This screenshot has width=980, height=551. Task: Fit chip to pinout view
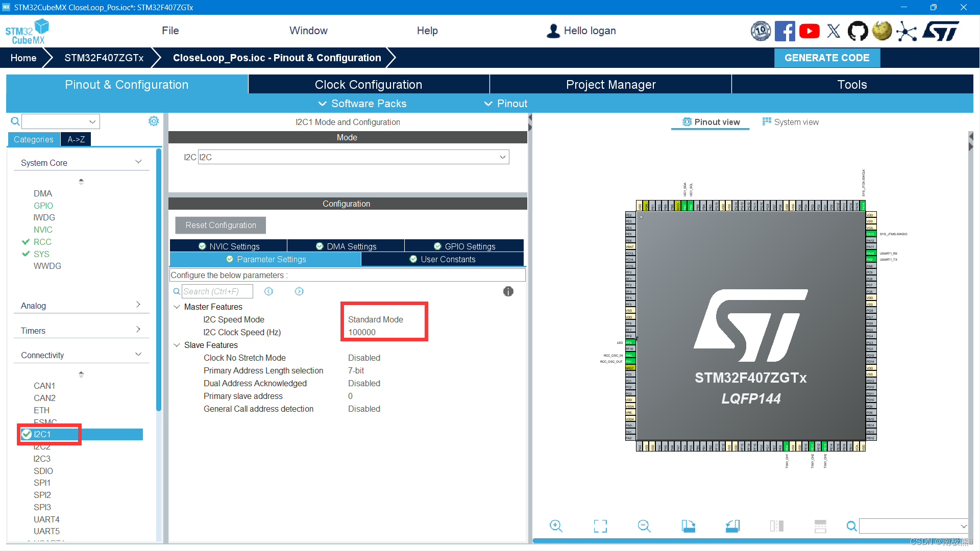pos(600,526)
